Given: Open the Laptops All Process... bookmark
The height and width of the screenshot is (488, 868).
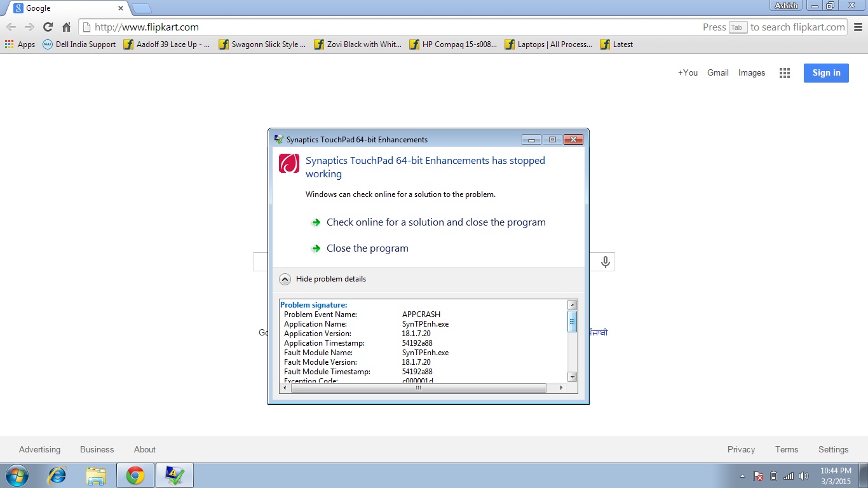Looking at the screenshot, I should 548,44.
